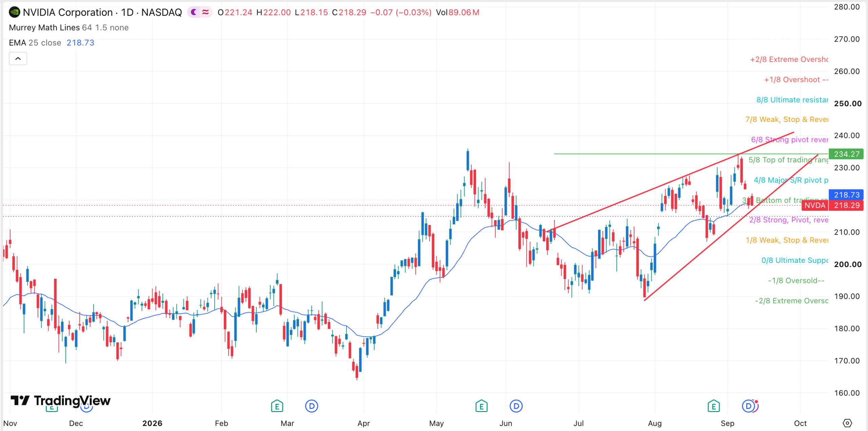Open the dividend marker between Mar and Apr
Image resolution: width=868 pixels, height=431 pixels.
click(x=312, y=406)
